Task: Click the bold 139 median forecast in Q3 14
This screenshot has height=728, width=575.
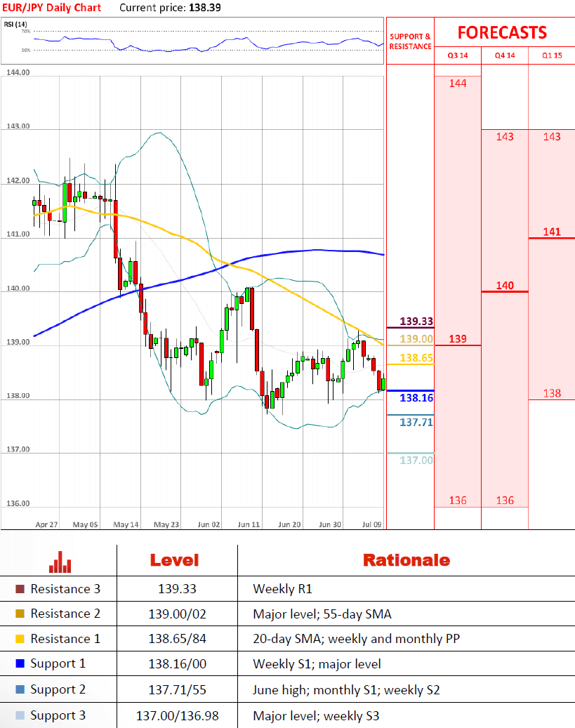Action: coord(458,339)
